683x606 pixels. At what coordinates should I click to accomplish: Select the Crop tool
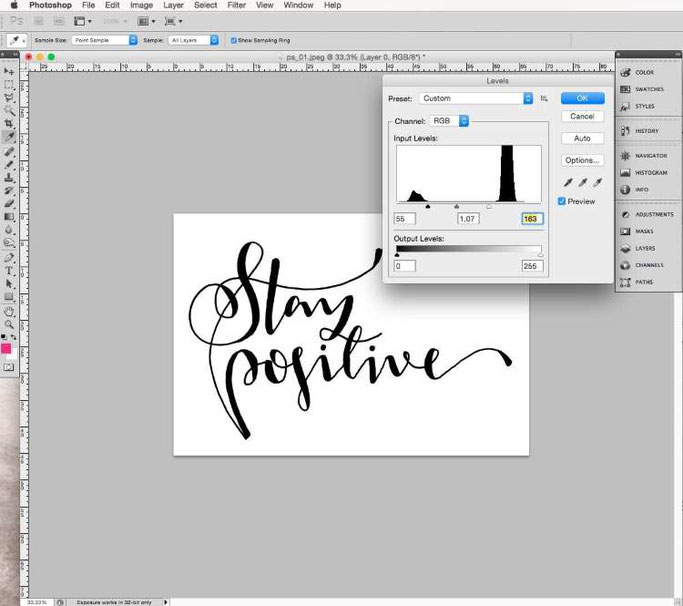(9, 124)
